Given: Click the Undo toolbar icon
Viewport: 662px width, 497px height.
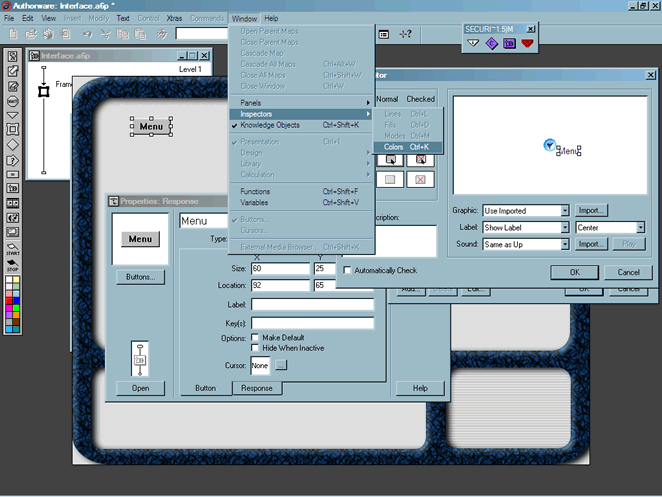Looking at the screenshot, I should click(x=87, y=34).
